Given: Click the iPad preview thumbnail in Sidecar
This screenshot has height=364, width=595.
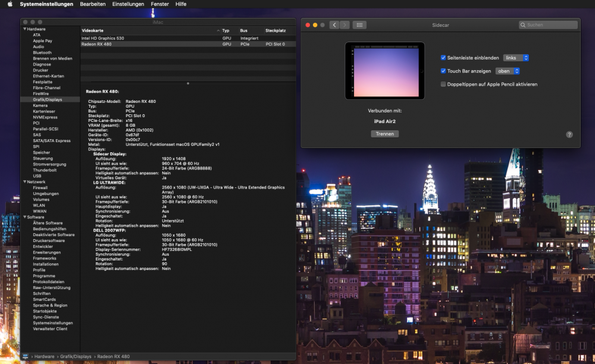Looking at the screenshot, I should [385, 71].
